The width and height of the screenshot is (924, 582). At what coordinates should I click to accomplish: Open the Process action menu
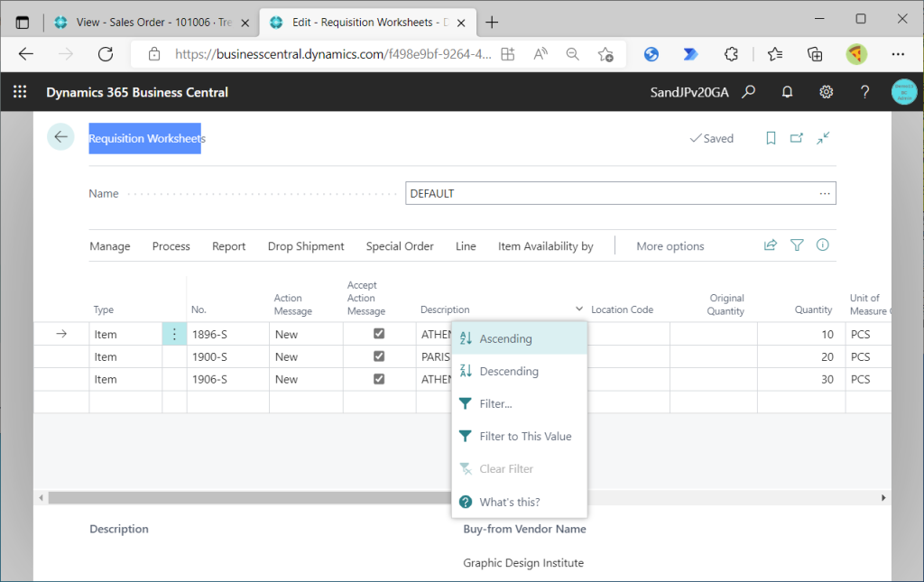click(x=171, y=245)
